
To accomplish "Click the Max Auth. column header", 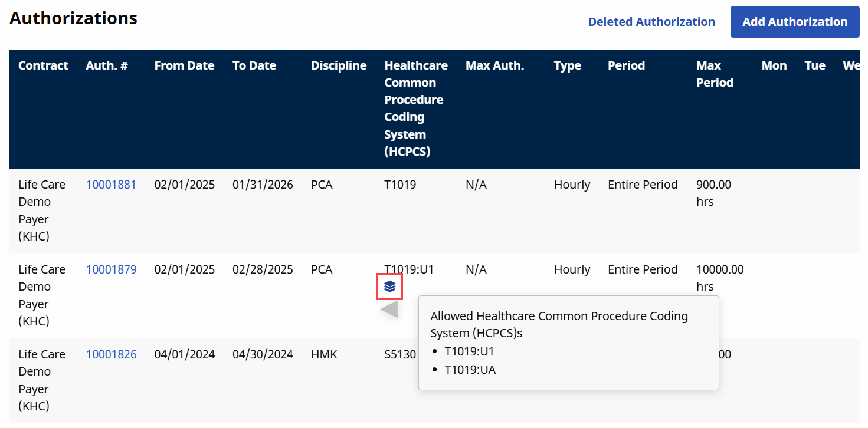I will [x=494, y=65].
